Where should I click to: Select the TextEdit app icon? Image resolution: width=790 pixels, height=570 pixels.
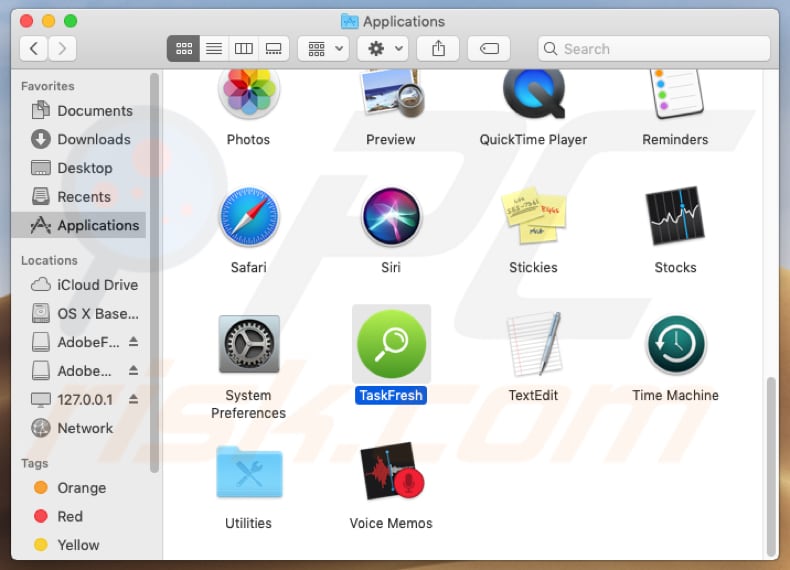tap(534, 344)
